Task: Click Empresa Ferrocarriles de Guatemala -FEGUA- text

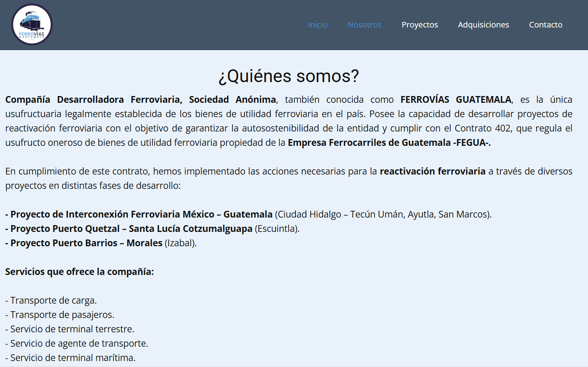Action: click(389, 143)
